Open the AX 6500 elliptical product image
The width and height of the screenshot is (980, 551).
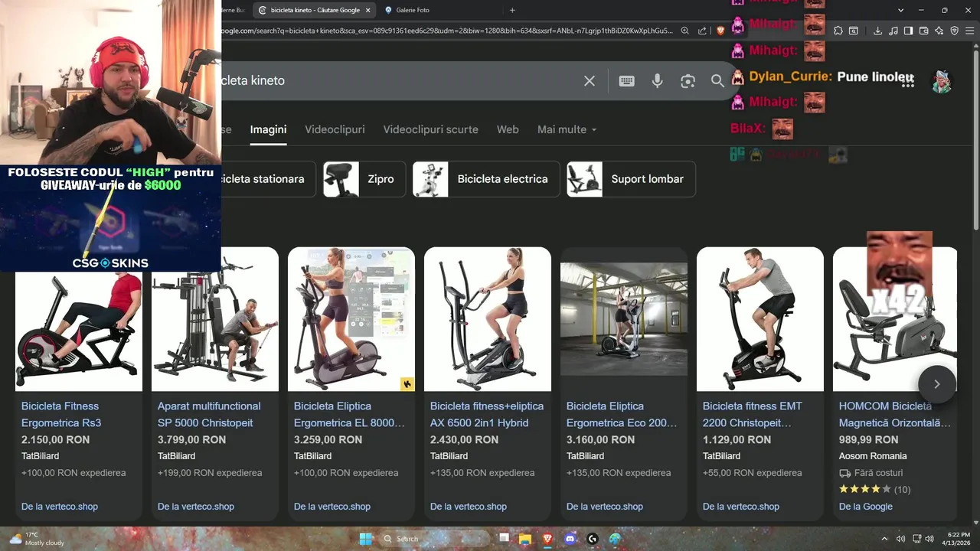point(488,319)
